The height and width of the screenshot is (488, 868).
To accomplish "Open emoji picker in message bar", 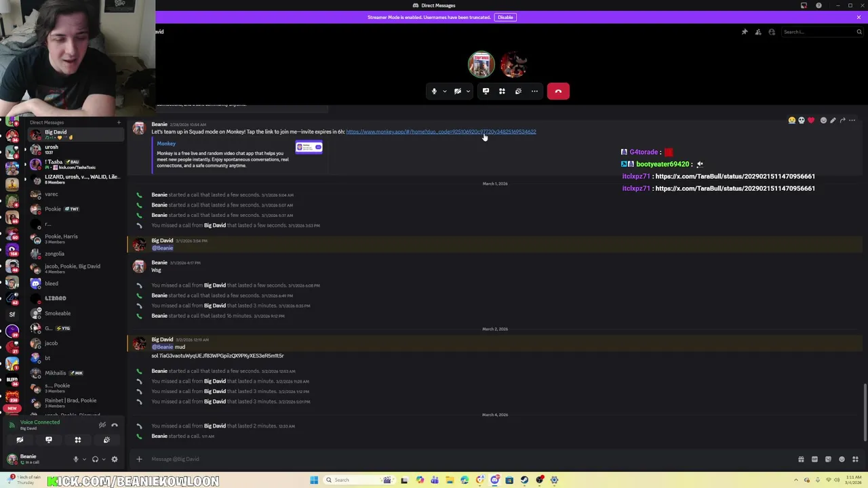I will click(842, 460).
